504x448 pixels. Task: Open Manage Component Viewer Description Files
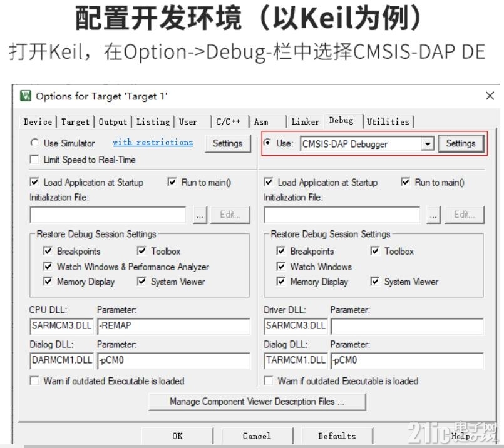[257, 402]
